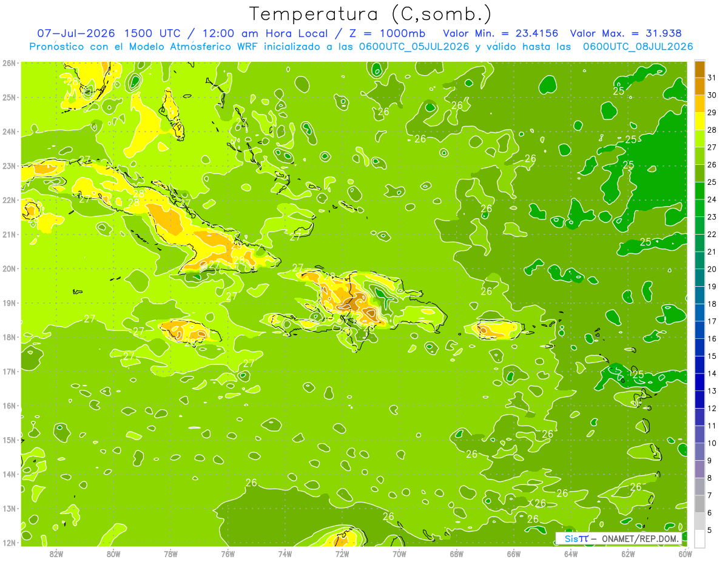Pick the orange legend swatch between 30 and 31

(x=699, y=86)
